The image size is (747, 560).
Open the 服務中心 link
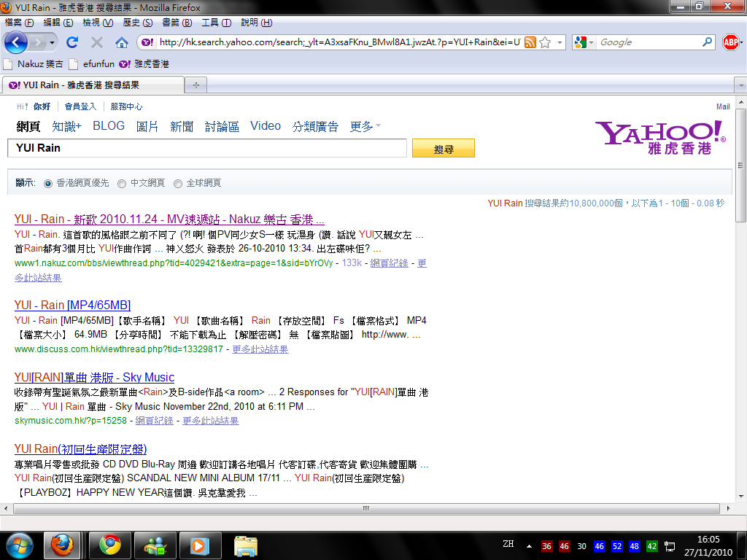(x=126, y=106)
